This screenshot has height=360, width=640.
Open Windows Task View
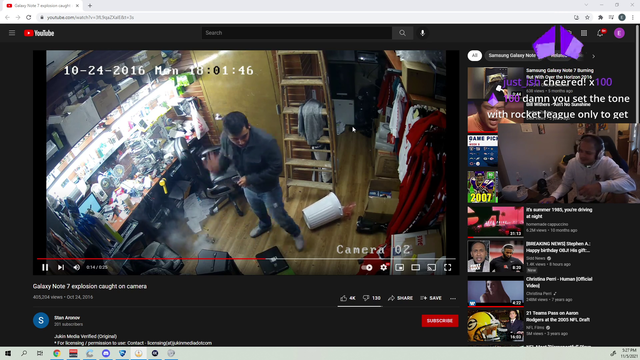pos(40,353)
